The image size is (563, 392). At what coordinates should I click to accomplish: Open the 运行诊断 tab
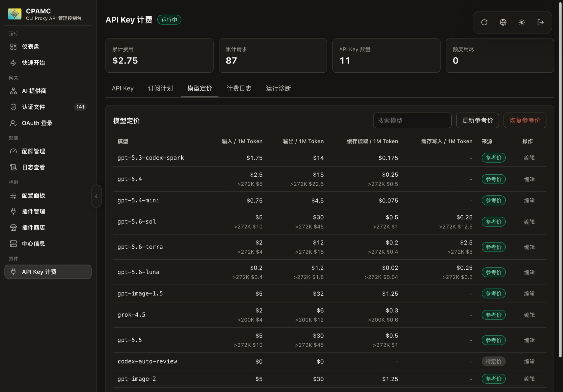pos(278,88)
